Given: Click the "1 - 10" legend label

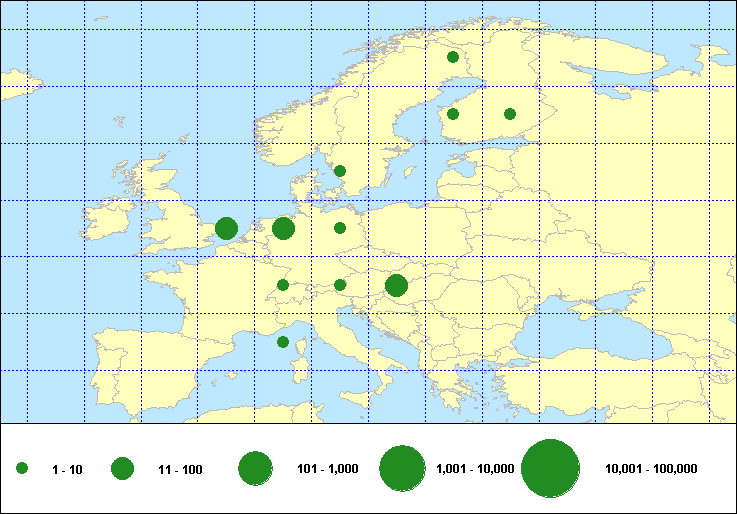Looking at the screenshot, I should point(67,469).
